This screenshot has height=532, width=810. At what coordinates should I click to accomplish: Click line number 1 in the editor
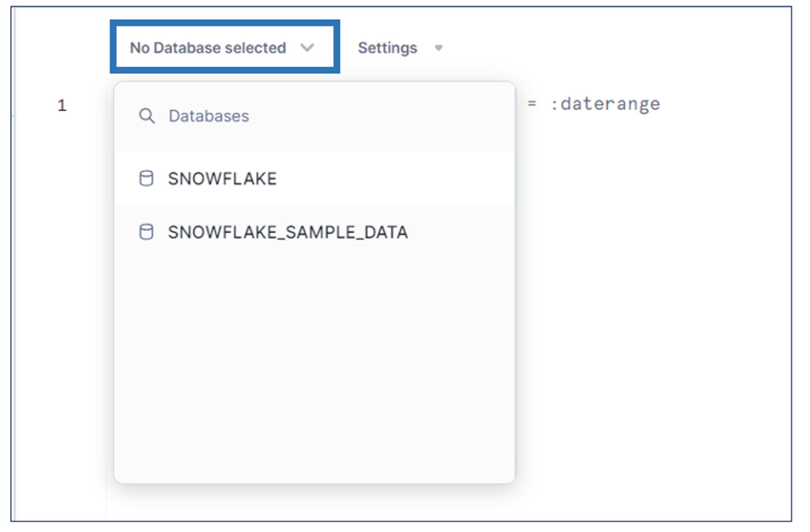pos(61,104)
